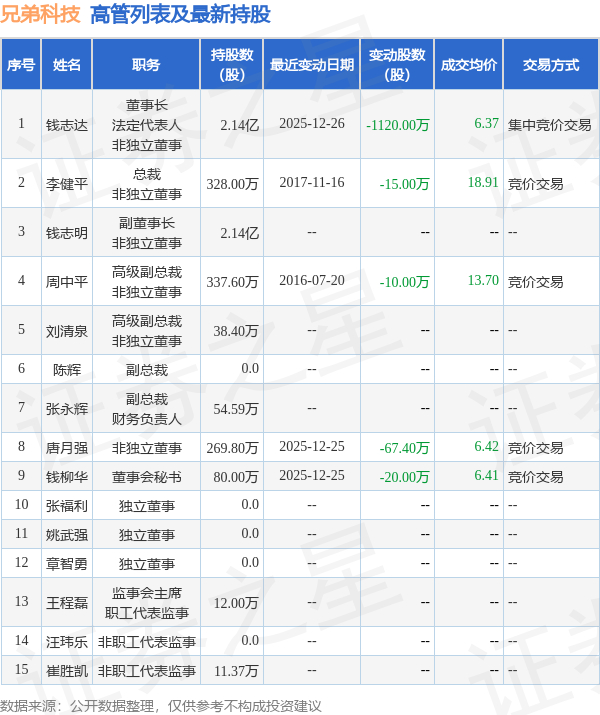Click the holding 328.00万

point(233,184)
